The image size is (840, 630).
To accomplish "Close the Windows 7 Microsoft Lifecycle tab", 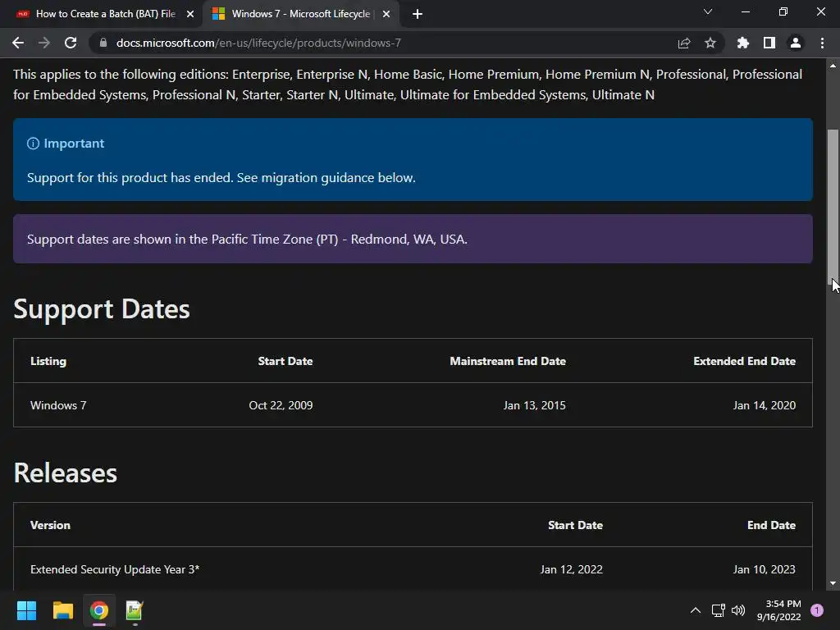I will pos(386,14).
